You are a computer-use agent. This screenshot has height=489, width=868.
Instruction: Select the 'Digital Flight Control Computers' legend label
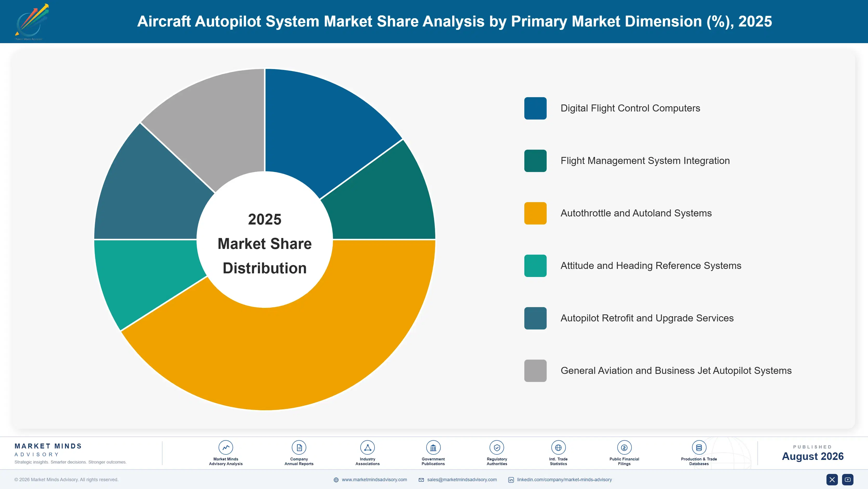point(630,108)
